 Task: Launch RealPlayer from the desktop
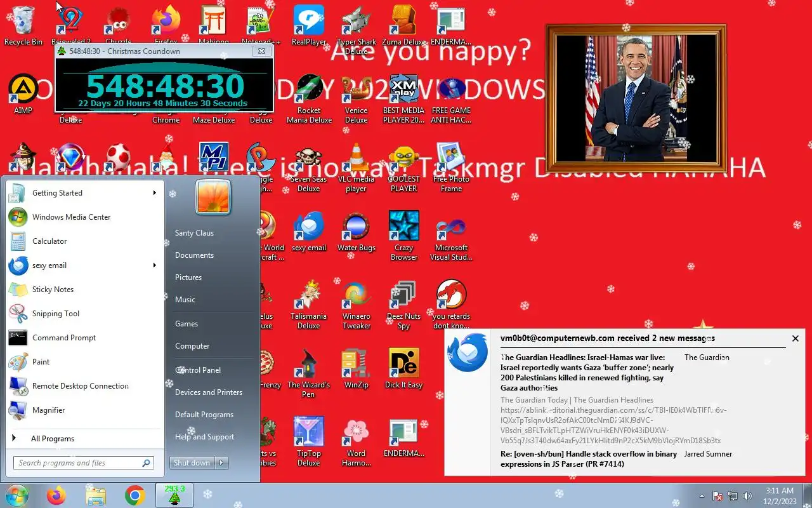(x=309, y=25)
